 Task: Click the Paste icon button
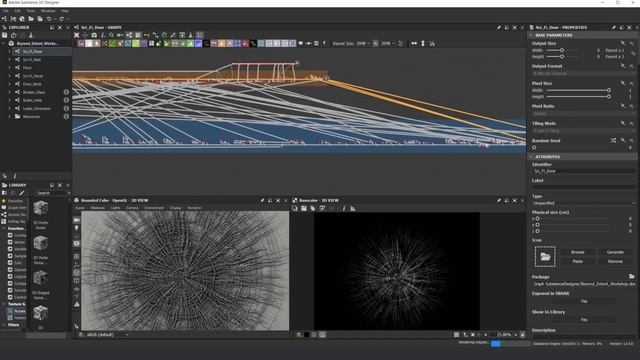578,261
